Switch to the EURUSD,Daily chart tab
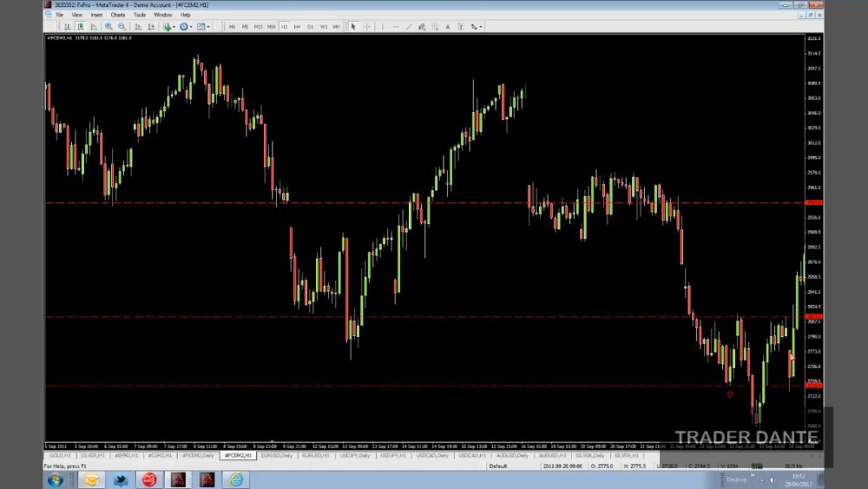The height and width of the screenshot is (489, 868). click(276, 455)
